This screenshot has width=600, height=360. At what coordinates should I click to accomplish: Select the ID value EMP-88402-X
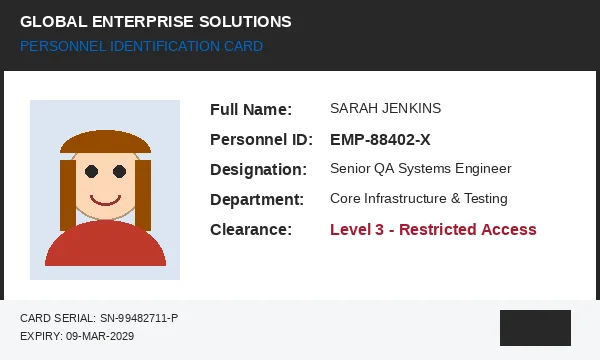tap(380, 140)
